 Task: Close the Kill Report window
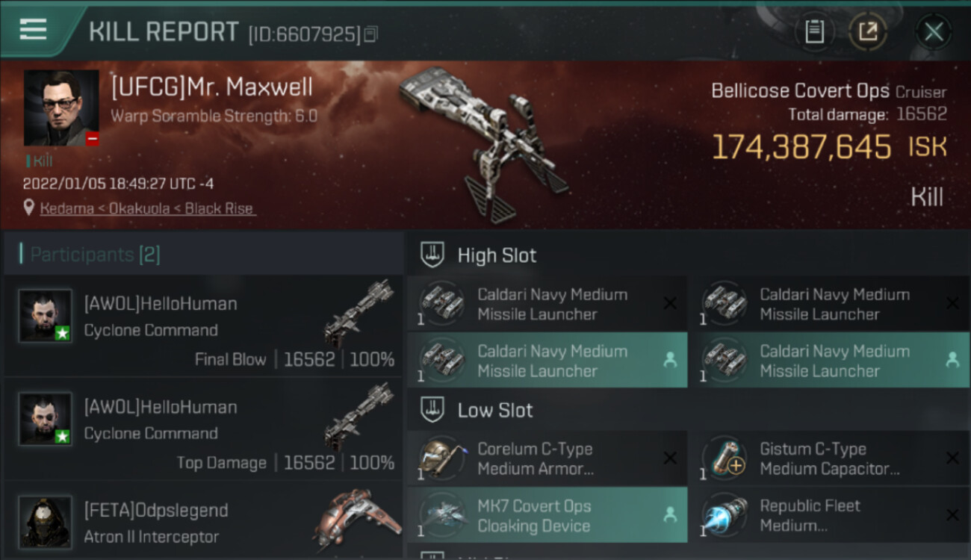[934, 31]
